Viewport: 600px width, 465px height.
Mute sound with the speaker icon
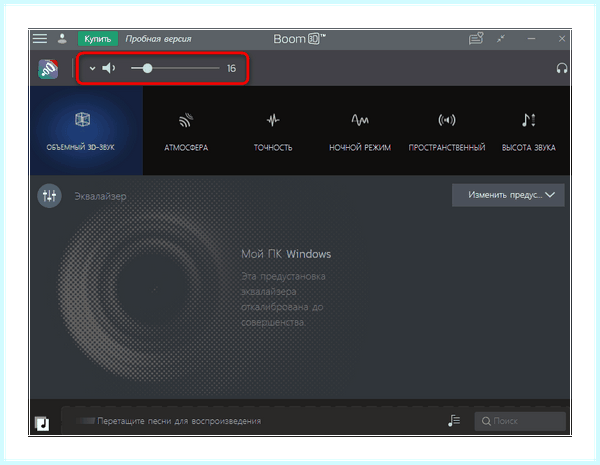[109, 69]
